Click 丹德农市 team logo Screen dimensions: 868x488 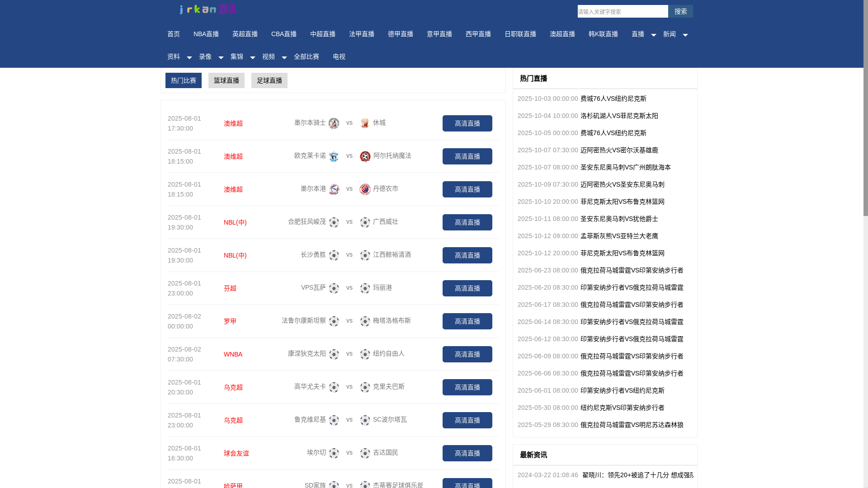tap(365, 189)
